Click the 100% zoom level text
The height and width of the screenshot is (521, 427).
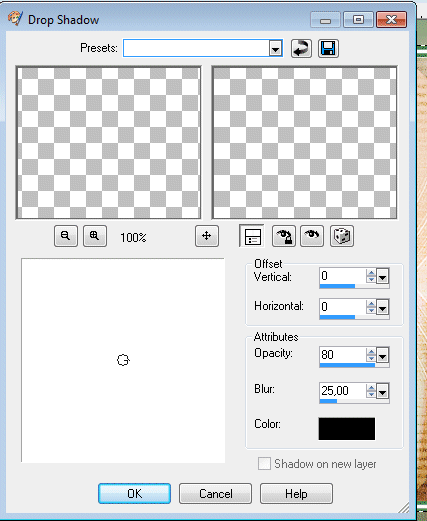click(133, 237)
